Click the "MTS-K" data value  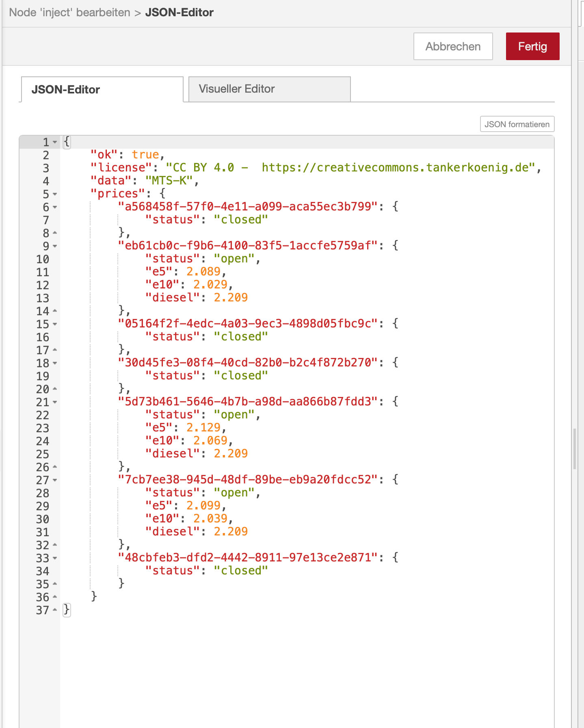click(x=169, y=181)
